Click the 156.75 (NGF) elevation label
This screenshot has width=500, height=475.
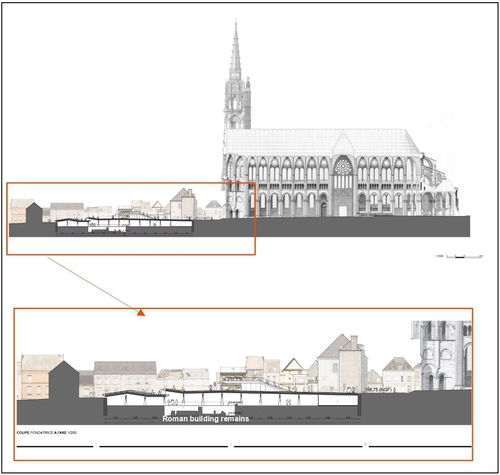pos(380,390)
